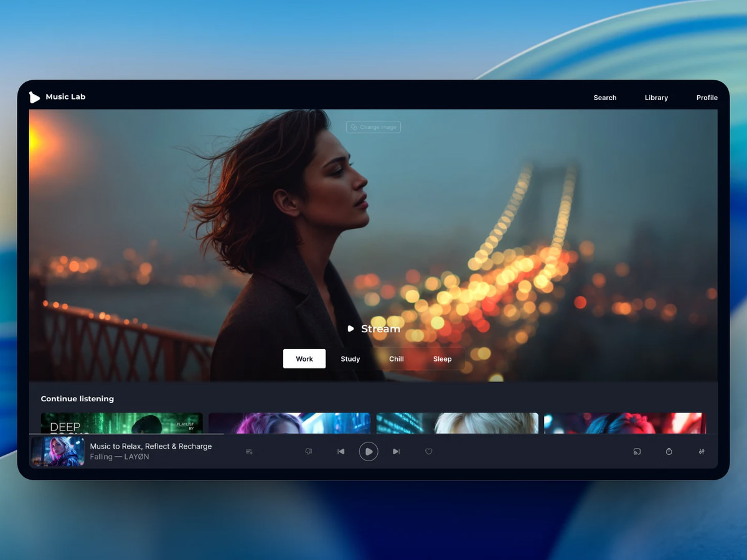Click the now-playing album artwork
747x560 pixels.
58,452
